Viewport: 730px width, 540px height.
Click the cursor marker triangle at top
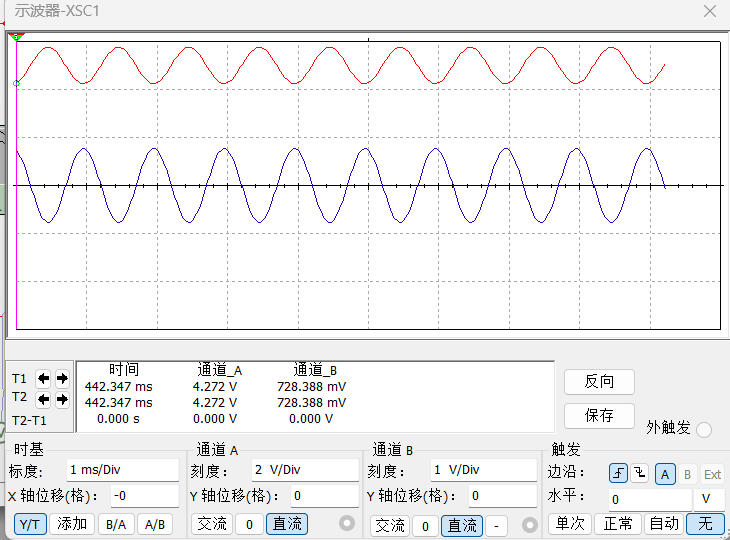pyautogui.click(x=16, y=37)
